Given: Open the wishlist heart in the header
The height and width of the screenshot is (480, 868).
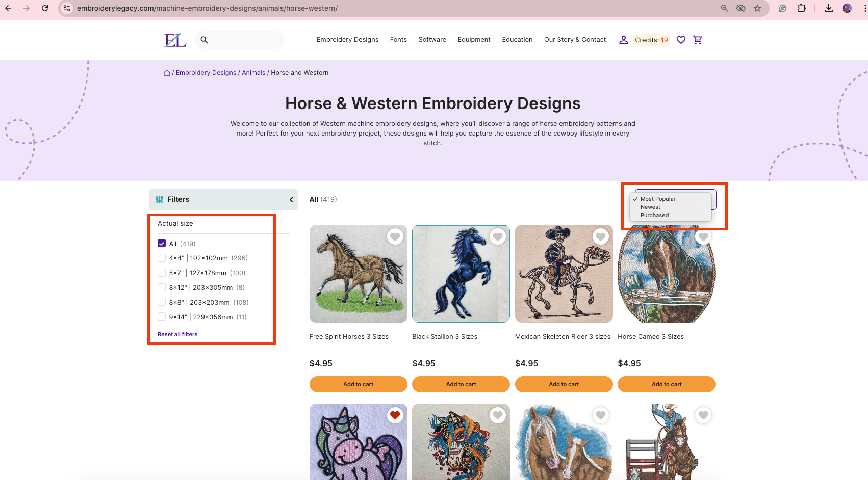Looking at the screenshot, I should [x=681, y=40].
